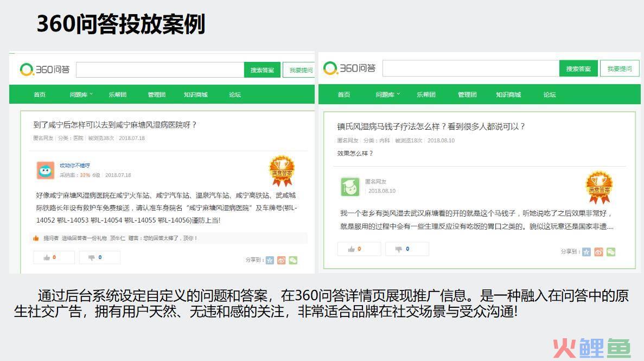Click 满意答案 medal badge in left answer

pos(282,170)
